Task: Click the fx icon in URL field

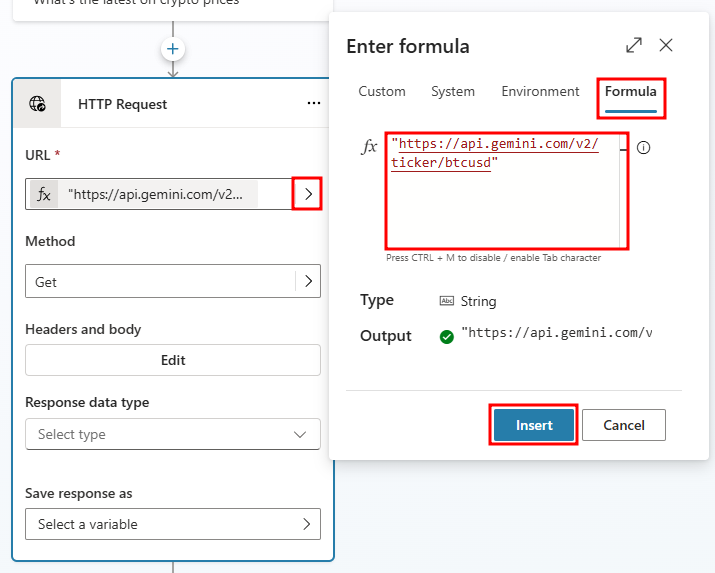Action: click(44, 194)
